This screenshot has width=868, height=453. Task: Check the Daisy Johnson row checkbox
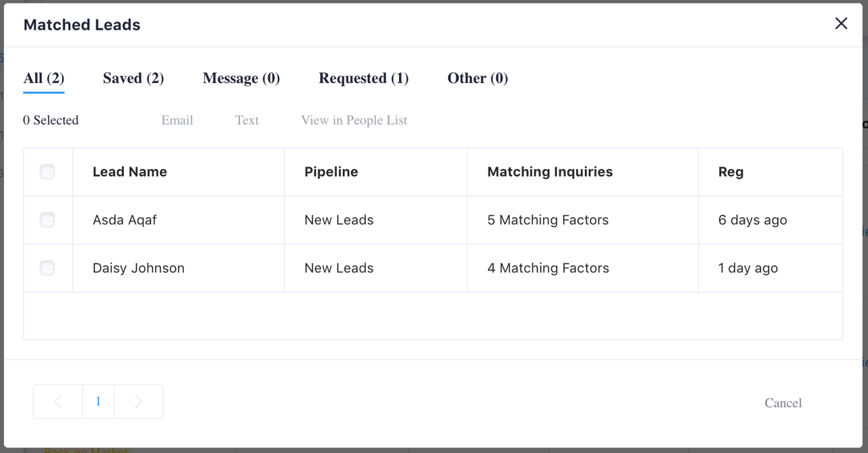(x=47, y=268)
